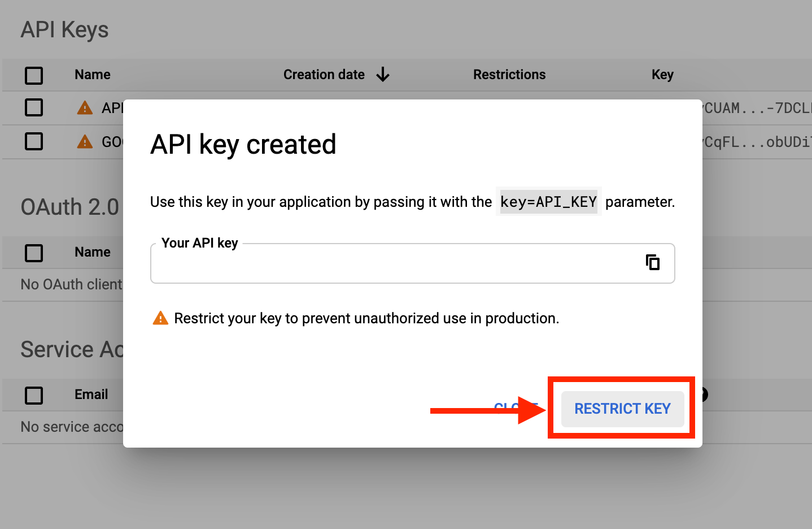This screenshot has width=812, height=529.
Task: Check the checkbox for the first API key row
Action: pyautogui.click(x=34, y=107)
